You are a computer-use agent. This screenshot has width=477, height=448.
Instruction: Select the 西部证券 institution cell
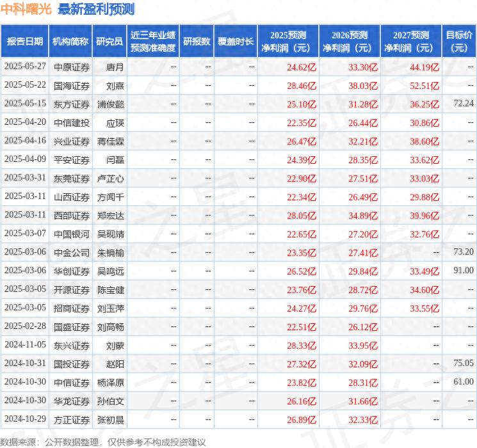72,216
